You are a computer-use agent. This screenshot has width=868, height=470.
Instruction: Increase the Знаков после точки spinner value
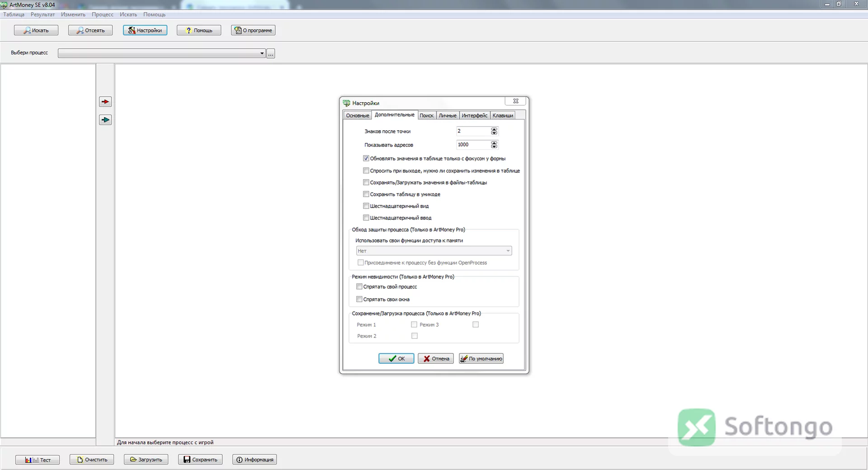(x=494, y=129)
